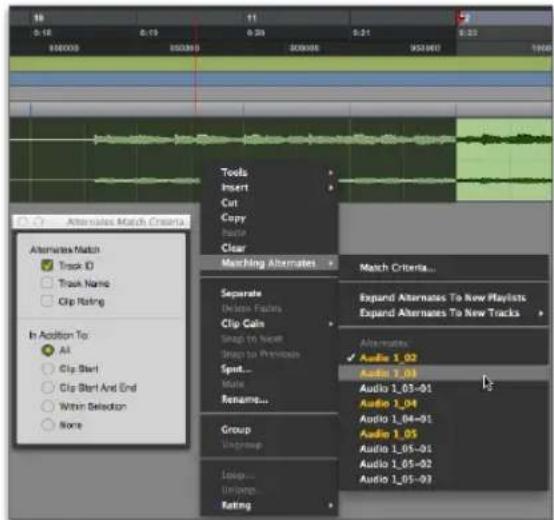Image resolution: width=554 pixels, height=520 pixels.
Task: Choose Rename... from the context menu
Action: coord(269,400)
